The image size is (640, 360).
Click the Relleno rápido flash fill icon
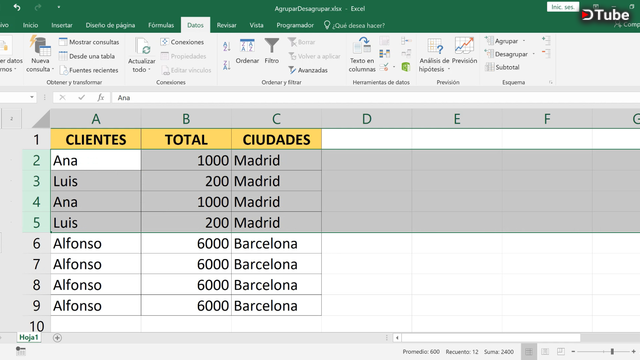[x=384, y=41]
